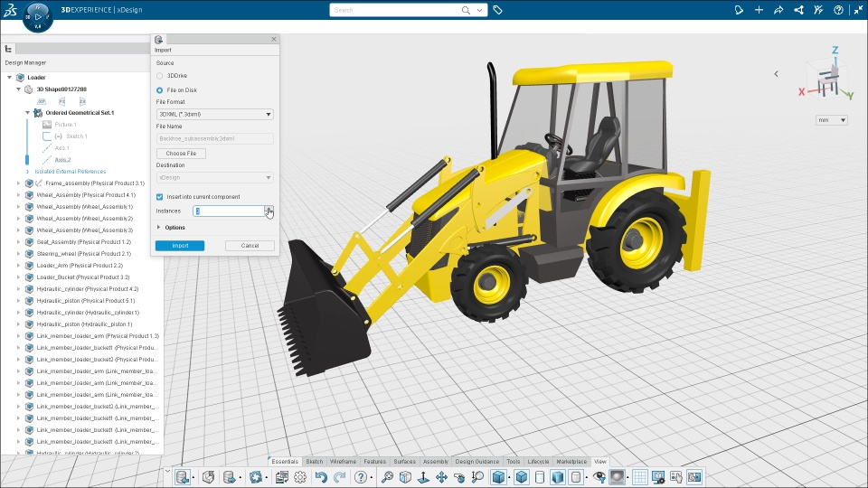
Task: Click the eye visibility icon in toolbar
Action: (599, 477)
